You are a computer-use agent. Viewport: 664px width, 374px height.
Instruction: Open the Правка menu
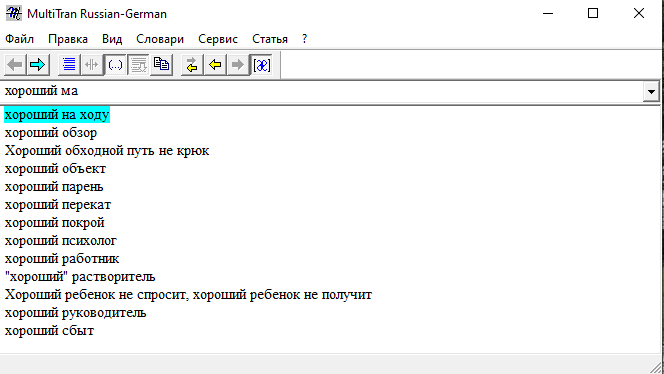pyautogui.click(x=68, y=39)
